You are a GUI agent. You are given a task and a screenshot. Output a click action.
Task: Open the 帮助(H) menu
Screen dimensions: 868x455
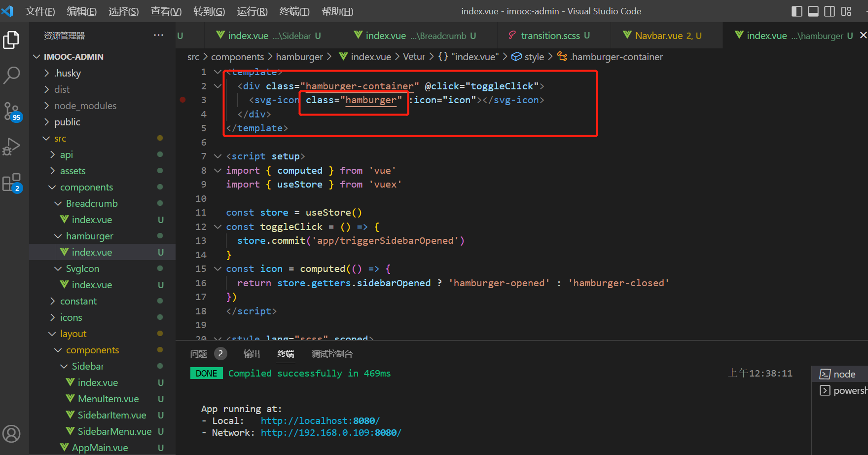[x=337, y=11]
